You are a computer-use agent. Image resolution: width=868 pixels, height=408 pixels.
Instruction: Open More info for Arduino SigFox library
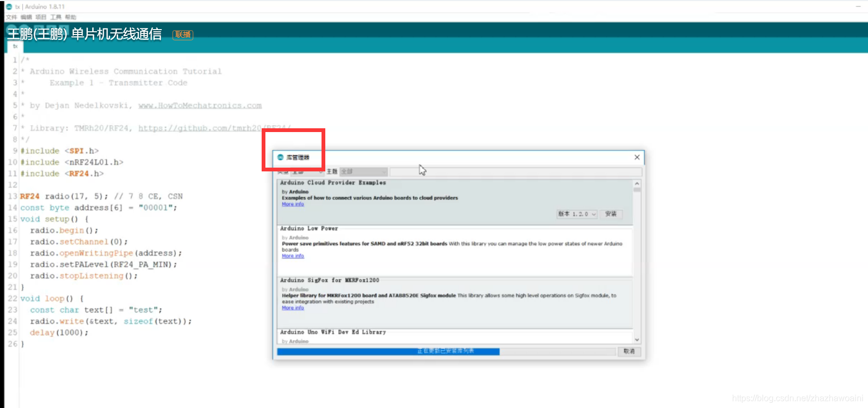[293, 308]
